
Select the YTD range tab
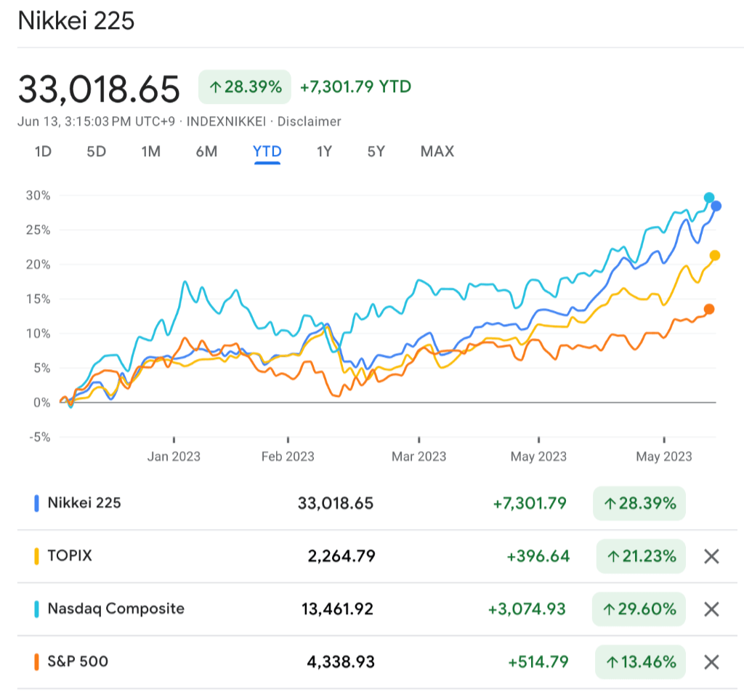click(267, 151)
